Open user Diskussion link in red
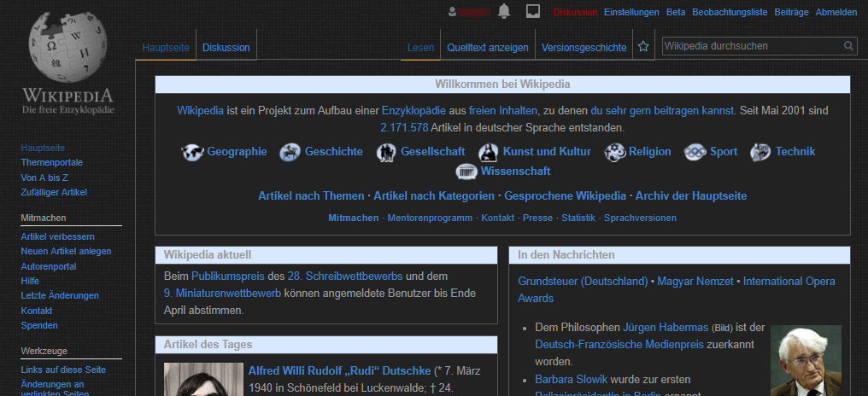868x396 pixels. 575,12
